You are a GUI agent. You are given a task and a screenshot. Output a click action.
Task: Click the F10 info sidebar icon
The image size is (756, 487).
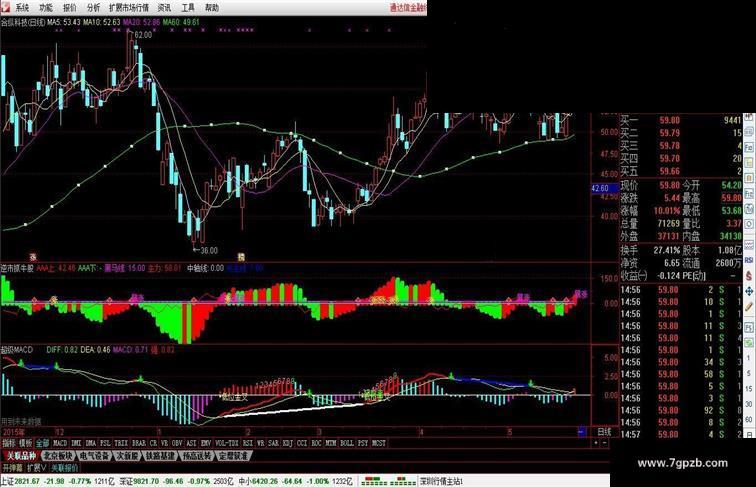pos(749,147)
